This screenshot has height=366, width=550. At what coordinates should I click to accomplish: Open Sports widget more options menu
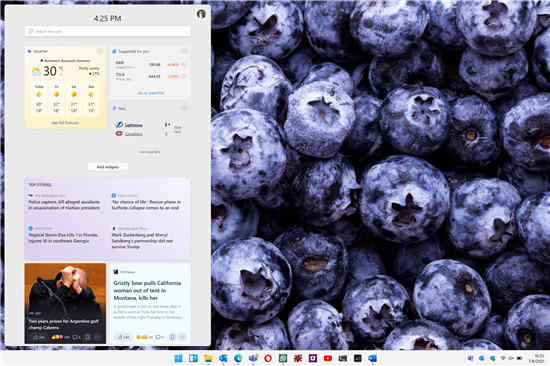click(x=184, y=108)
